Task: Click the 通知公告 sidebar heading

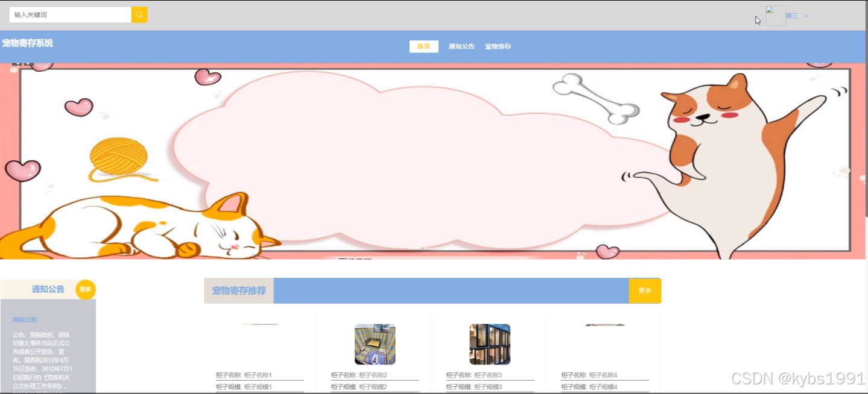Action: [48, 289]
